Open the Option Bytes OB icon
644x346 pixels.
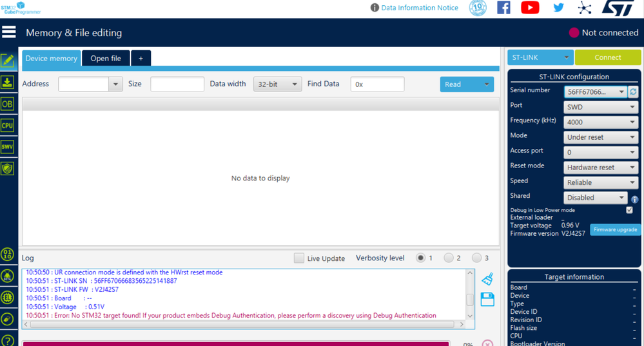click(x=7, y=104)
